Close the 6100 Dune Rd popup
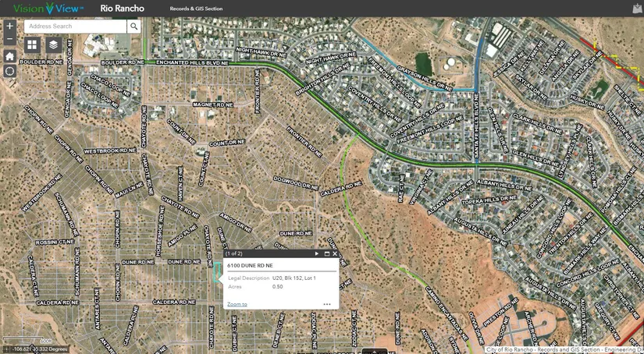Image resolution: width=644 pixels, height=354 pixels. (335, 253)
